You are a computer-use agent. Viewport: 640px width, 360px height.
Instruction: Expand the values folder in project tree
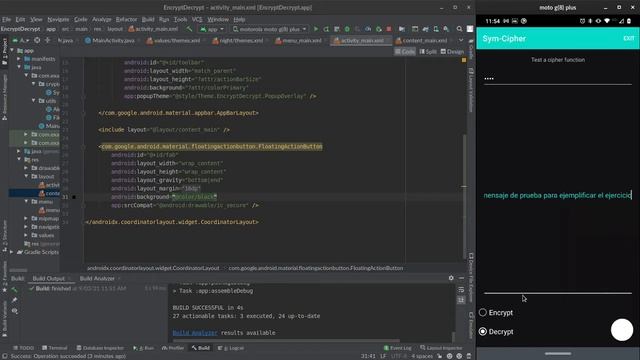tap(26, 235)
